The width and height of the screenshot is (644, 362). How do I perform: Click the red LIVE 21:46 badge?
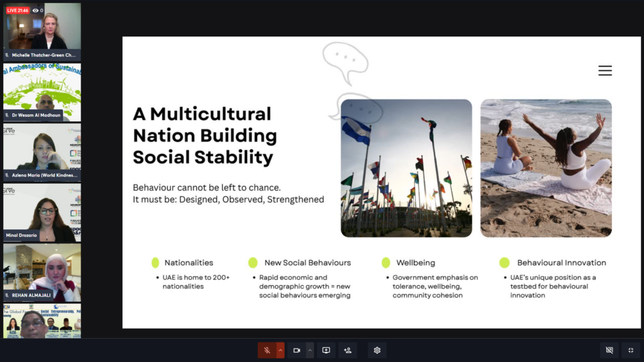(x=18, y=11)
